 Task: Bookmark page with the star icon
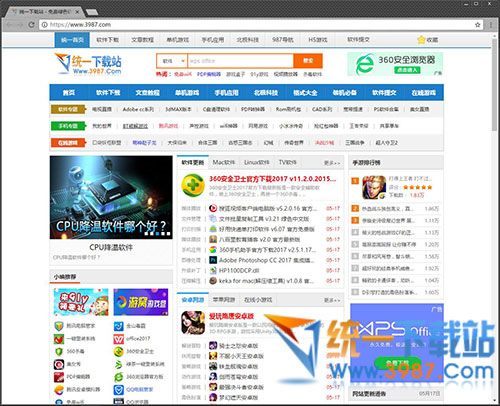point(478,25)
